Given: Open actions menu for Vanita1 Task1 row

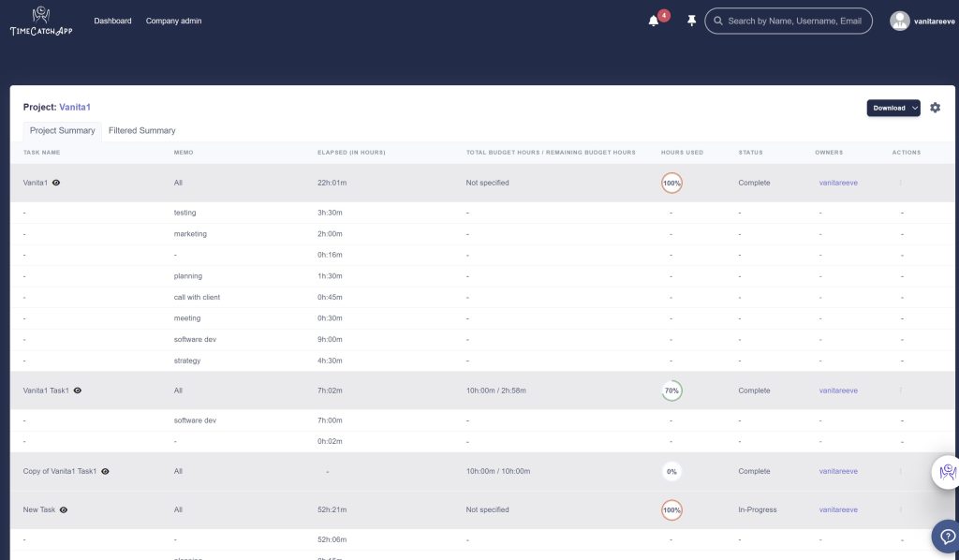Looking at the screenshot, I should [x=901, y=391].
